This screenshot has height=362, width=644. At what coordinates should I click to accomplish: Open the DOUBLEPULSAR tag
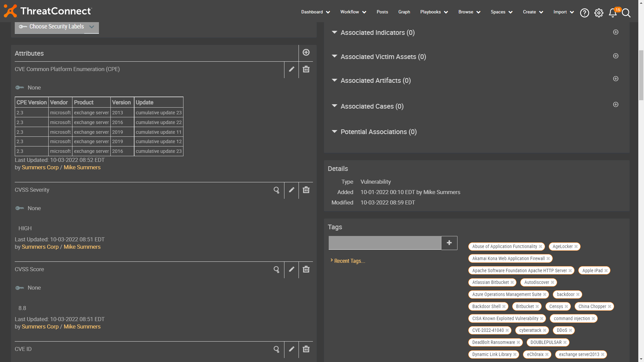546,343
